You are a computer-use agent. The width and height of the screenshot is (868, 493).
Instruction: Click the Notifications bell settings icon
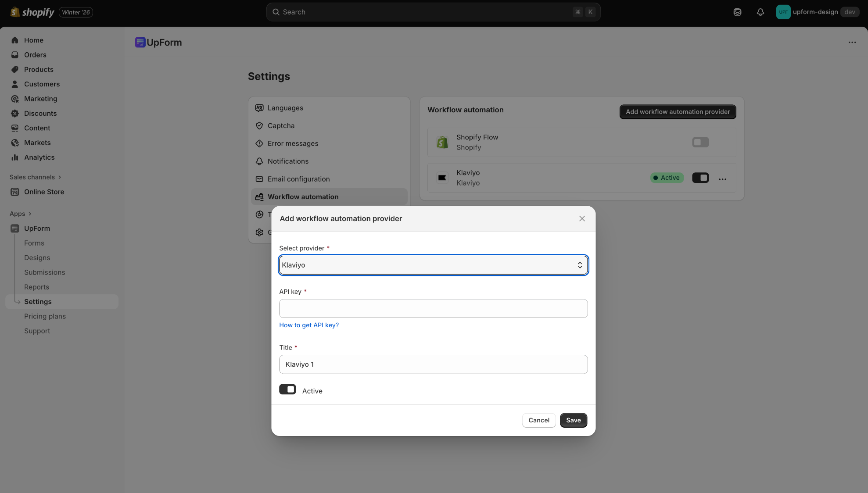259,161
